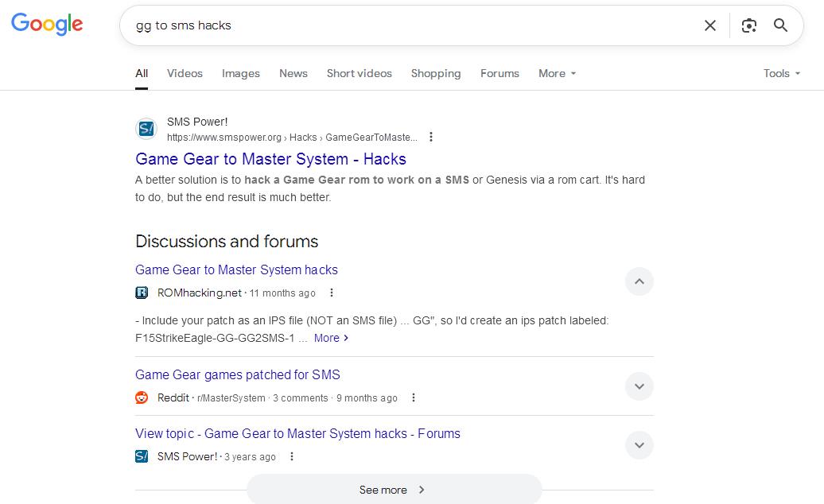This screenshot has width=824, height=504.
Task: Open three-dot options for smspower.org top result
Action: pyautogui.click(x=431, y=137)
